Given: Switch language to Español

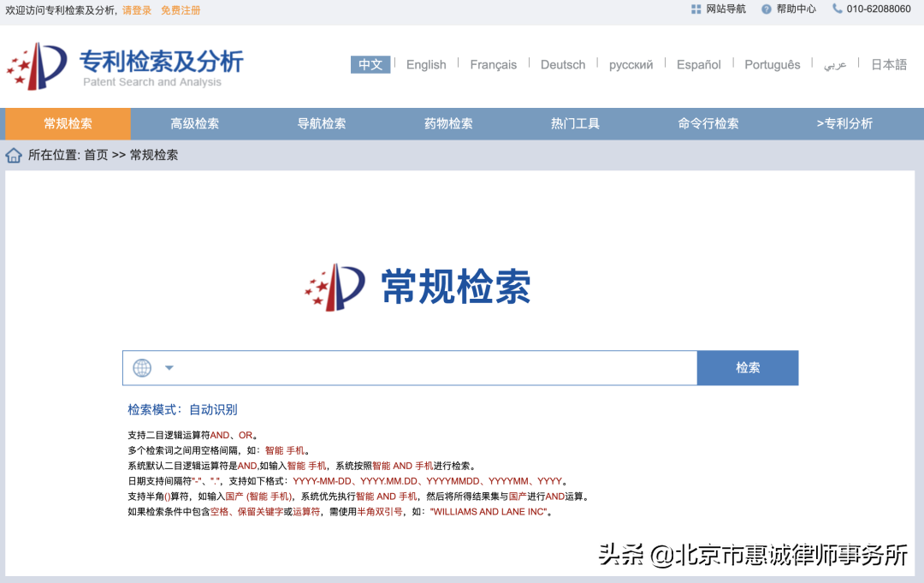Looking at the screenshot, I should coord(699,65).
